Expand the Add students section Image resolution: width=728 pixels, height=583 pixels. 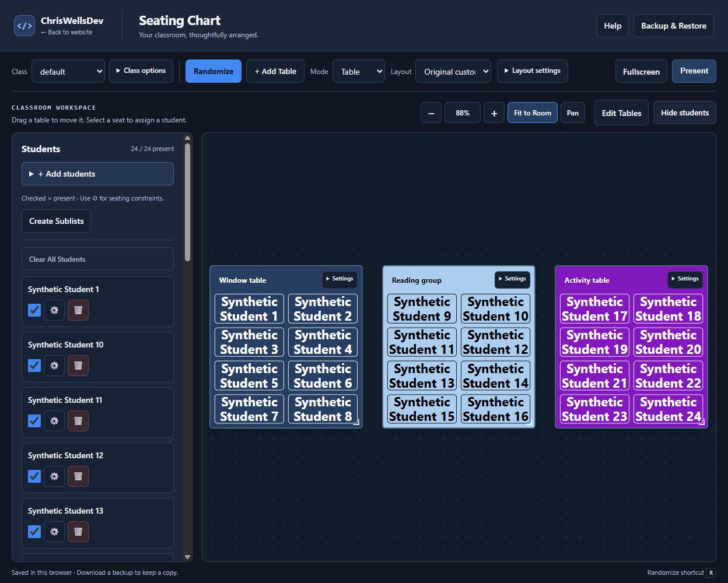tap(97, 174)
